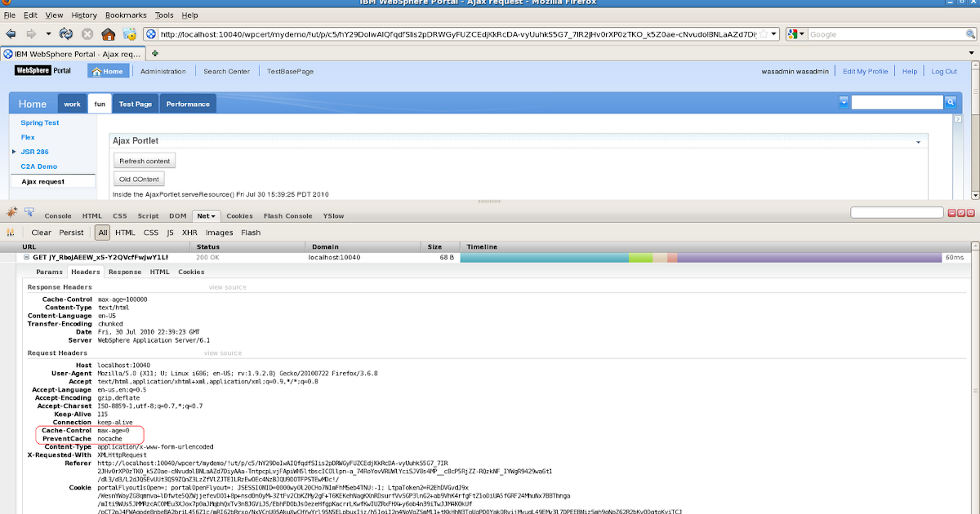The width and height of the screenshot is (980, 514).
Task: Click view source beside Response Headers
Action: point(228,287)
